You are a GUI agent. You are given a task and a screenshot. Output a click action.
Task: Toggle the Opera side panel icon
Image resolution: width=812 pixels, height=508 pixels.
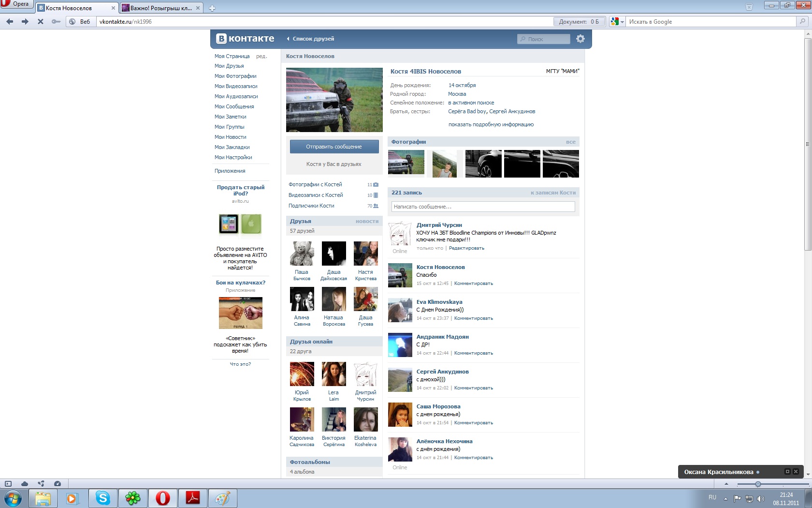tap(8, 484)
